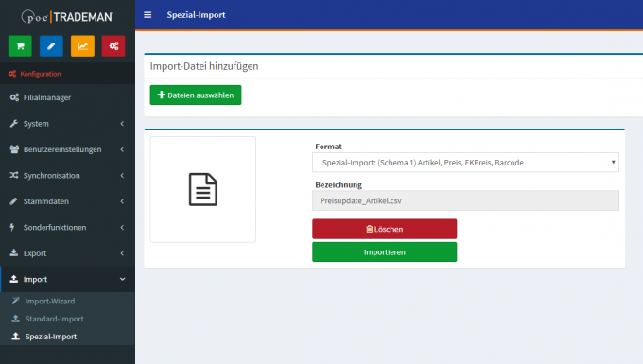The image size is (643, 364).
Task: Click the Import-Wizard magic wand icon
Action: tap(15, 301)
